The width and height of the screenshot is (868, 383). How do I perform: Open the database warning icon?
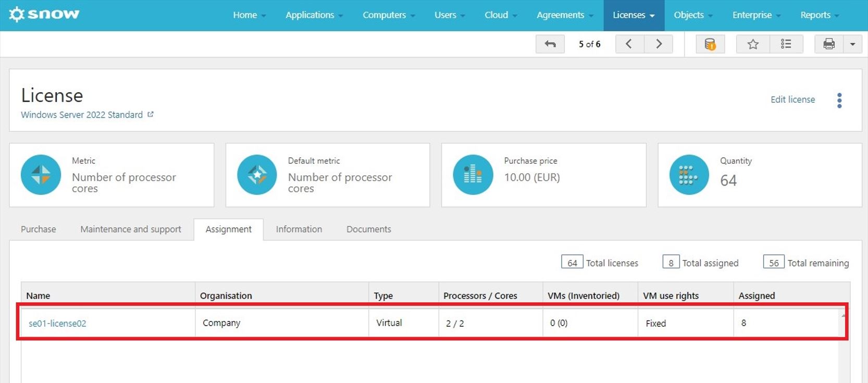coord(710,44)
